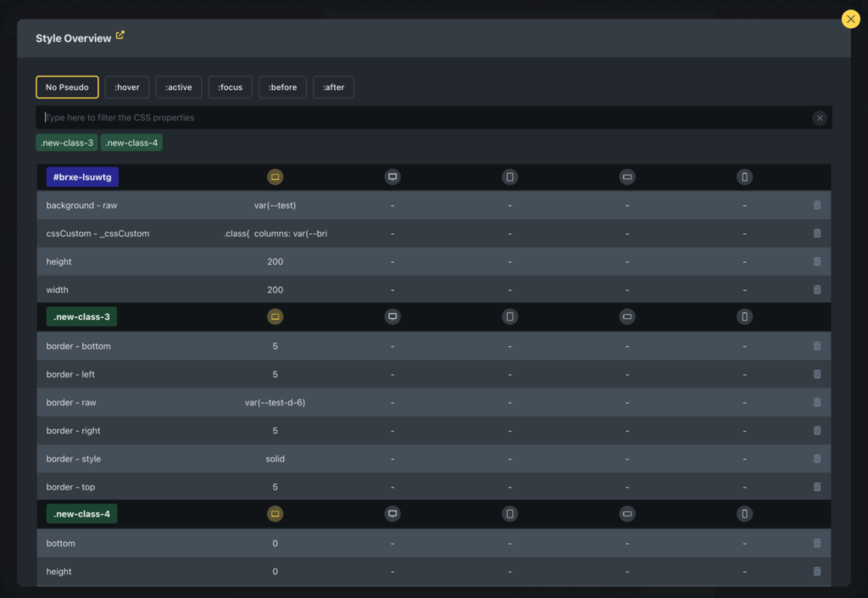868x598 pixels.
Task: Collapse the .new-class-4 section header label
Action: [81, 514]
